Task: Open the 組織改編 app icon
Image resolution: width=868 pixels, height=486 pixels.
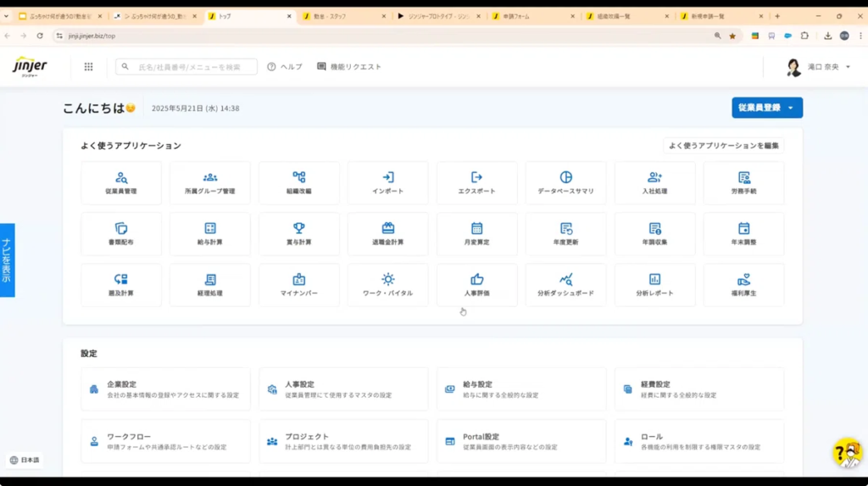Action: (298, 183)
